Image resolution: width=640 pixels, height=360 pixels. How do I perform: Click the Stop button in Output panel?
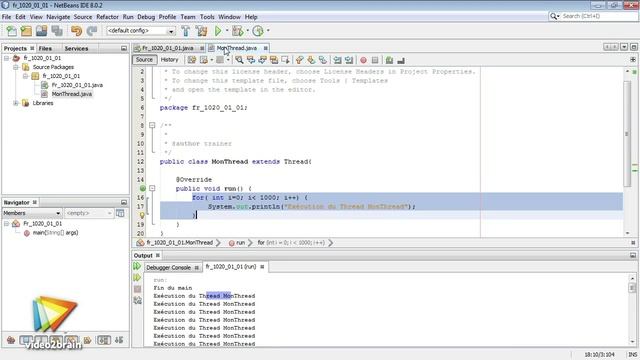137,289
